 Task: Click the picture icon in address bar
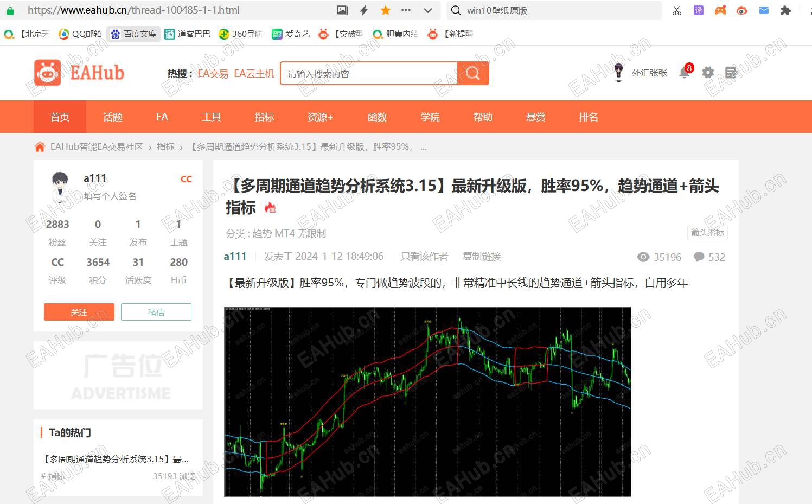click(x=342, y=10)
